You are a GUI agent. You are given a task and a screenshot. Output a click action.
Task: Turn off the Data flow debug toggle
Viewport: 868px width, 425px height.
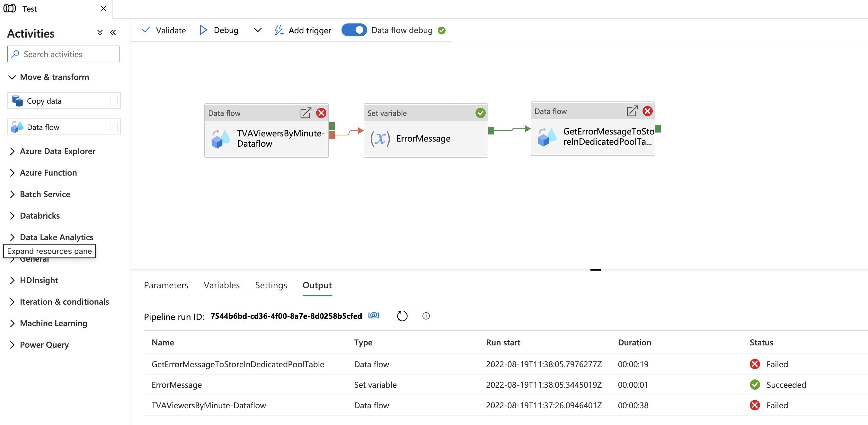[x=354, y=30]
